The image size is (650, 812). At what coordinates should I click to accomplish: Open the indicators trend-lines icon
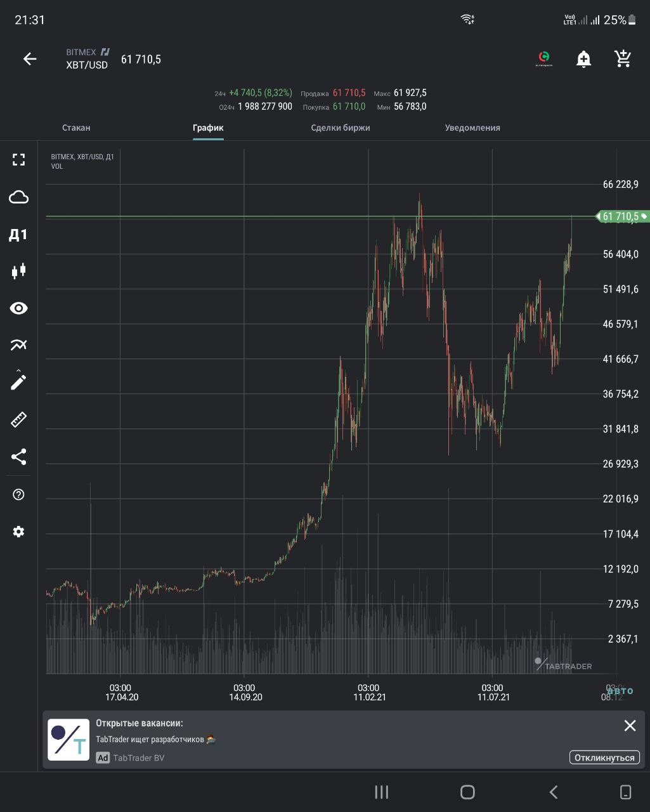pyautogui.click(x=18, y=345)
